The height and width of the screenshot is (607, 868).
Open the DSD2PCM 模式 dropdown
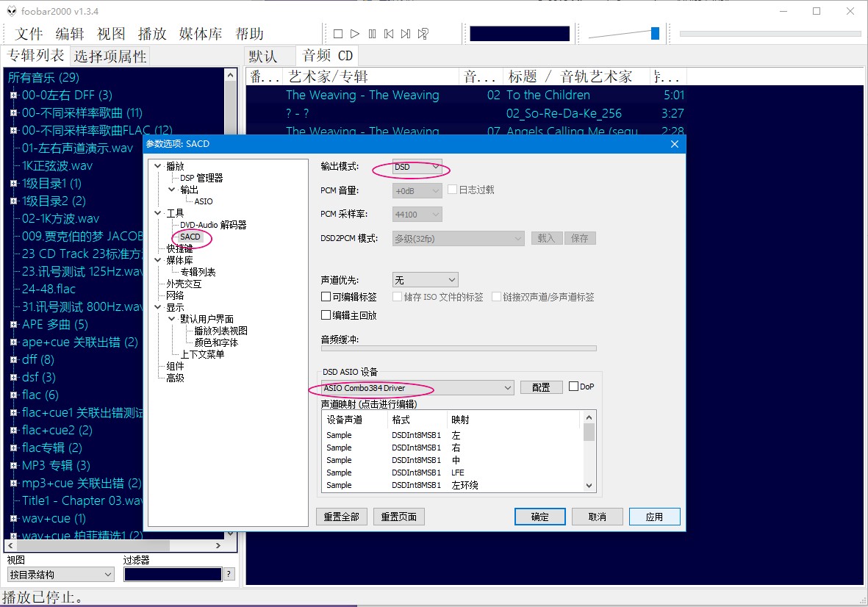[459, 239]
